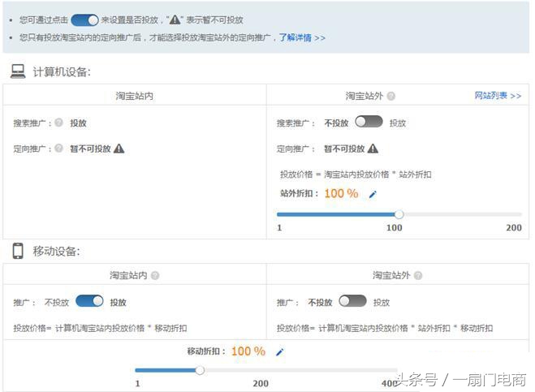Click the orange 100 % 站外折扣 value
The width and height of the screenshot is (535, 392).
[x=341, y=193]
